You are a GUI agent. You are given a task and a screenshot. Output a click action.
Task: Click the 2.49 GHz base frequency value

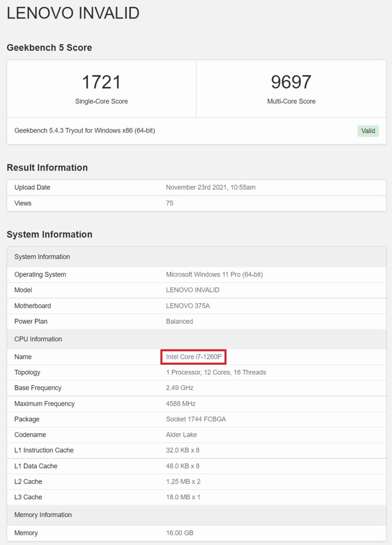point(180,388)
